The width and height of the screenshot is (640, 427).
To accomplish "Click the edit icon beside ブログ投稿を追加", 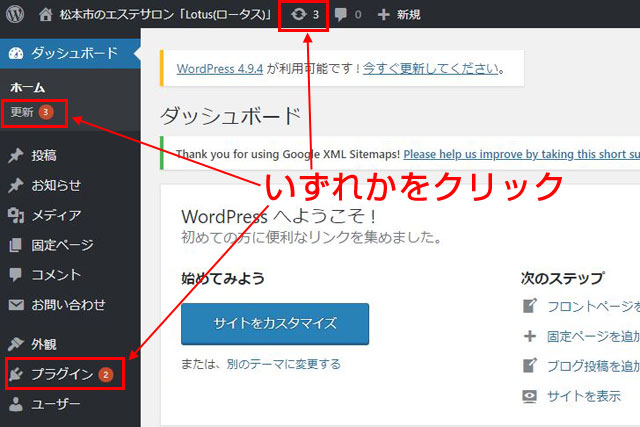I will [530, 365].
